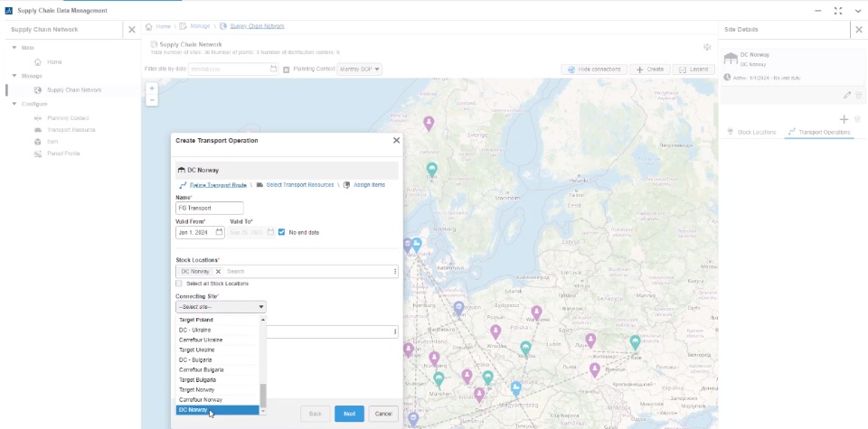Zoom out on the map
This screenshot has width=868, height=429.
click(x=152, y=100)
